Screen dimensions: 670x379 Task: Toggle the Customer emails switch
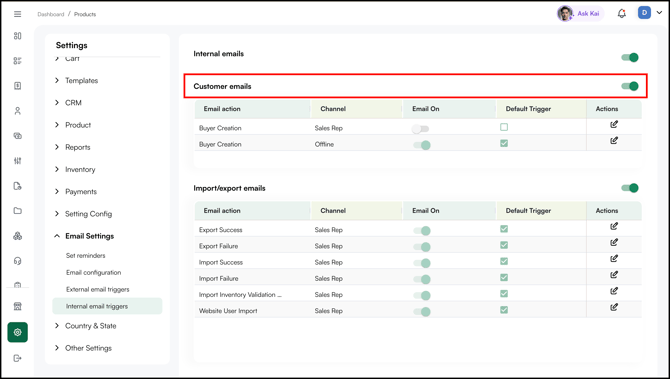(x=630, y=86)
